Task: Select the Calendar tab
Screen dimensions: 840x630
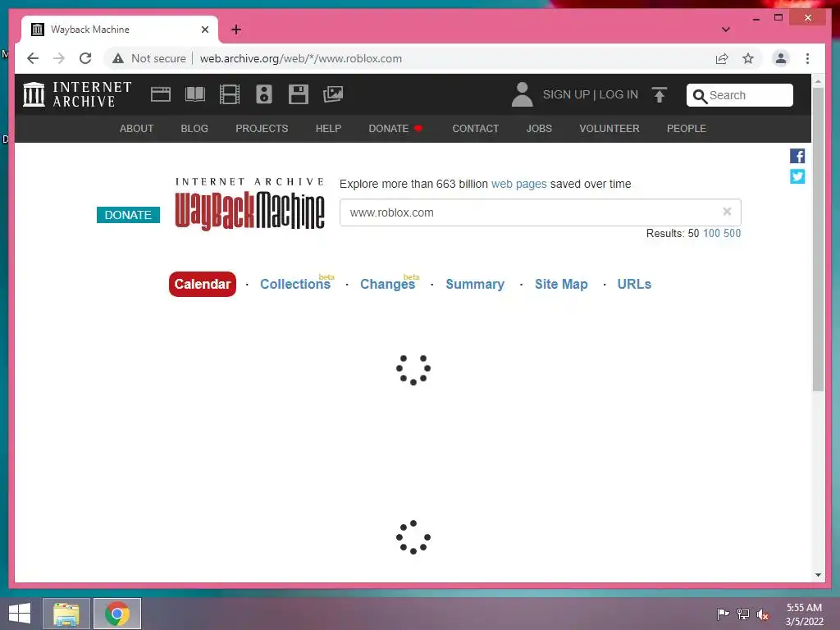Action: pyautogui.click(x=203, y=284)
